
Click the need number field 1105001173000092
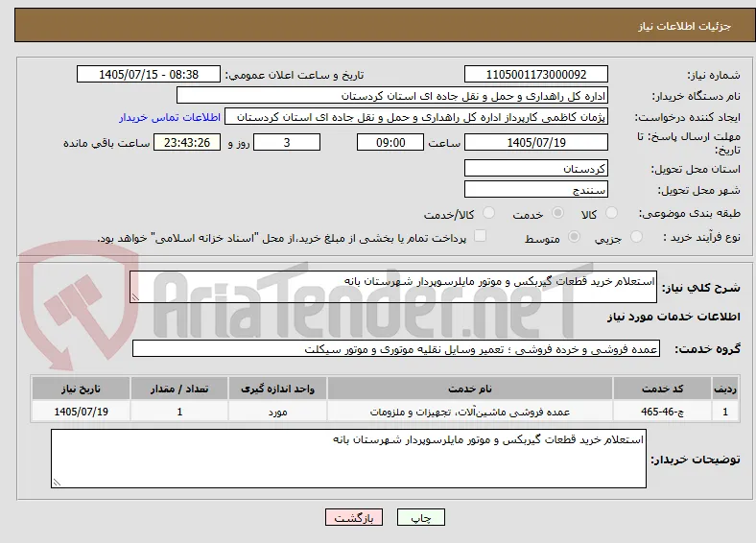(535, 74)
